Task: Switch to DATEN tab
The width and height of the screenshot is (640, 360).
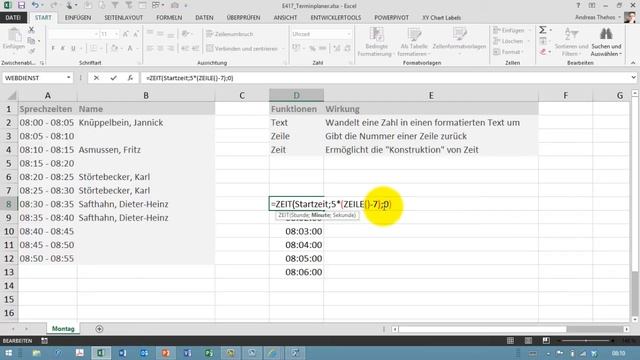Action: point(204,18)
